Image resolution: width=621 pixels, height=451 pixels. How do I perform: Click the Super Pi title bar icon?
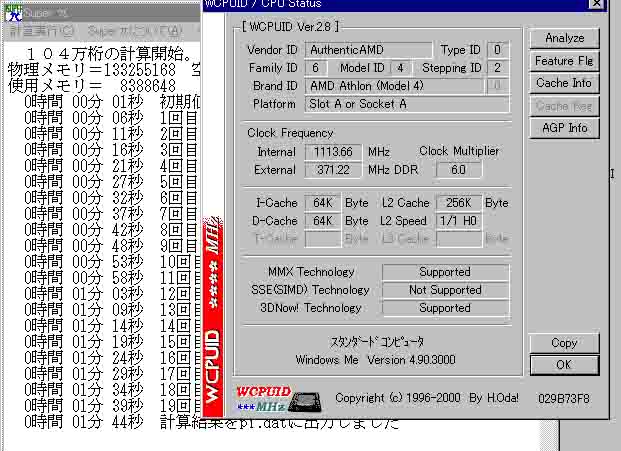[14, 12]
